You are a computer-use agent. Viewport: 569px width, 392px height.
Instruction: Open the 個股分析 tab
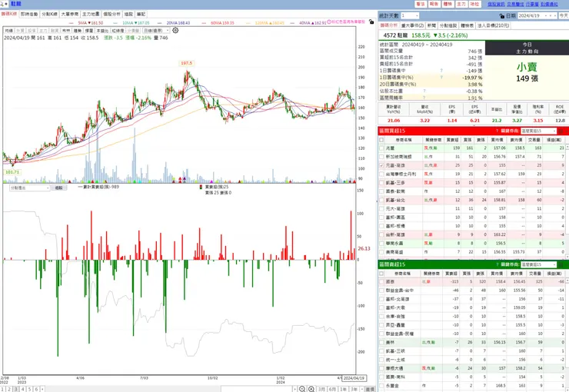(111, 14)
